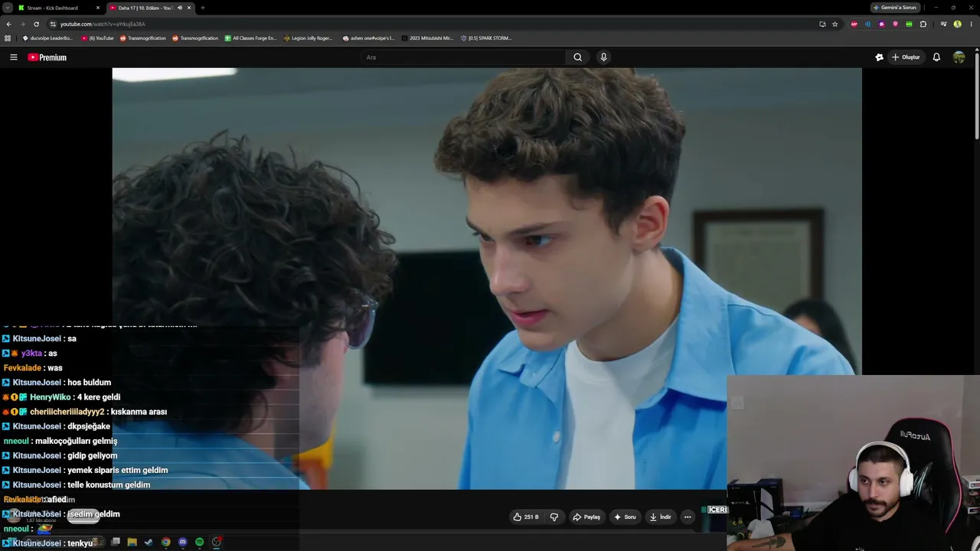Go to the YouTube Premium home logo
Screen dimensions: 980x551
click(x=47, y=57)
